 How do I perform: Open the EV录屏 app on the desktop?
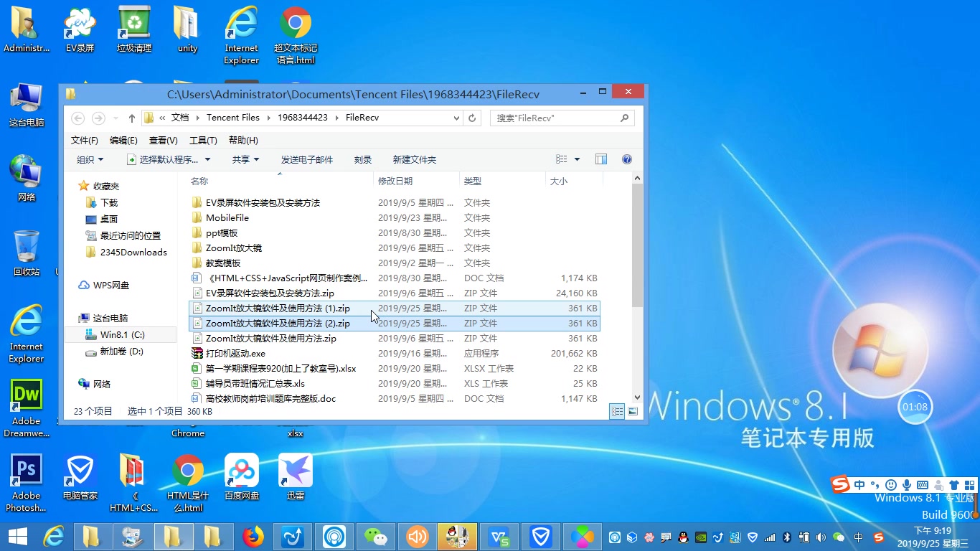pos(80,29)
